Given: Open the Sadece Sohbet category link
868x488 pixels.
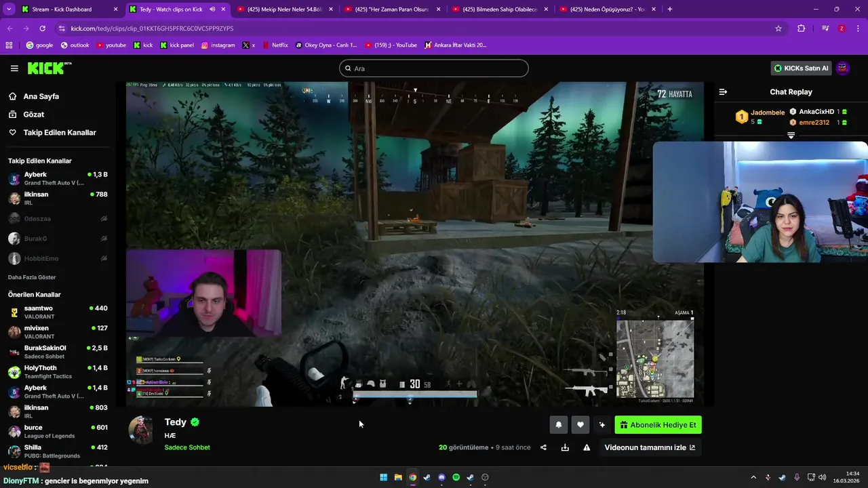Looking at the screenshot, I should pos(187,447).
